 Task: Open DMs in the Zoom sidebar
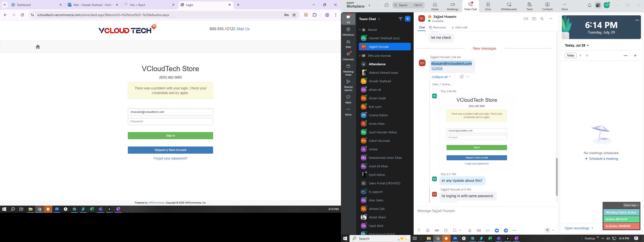pyautogui.click(x=348, y=44)
